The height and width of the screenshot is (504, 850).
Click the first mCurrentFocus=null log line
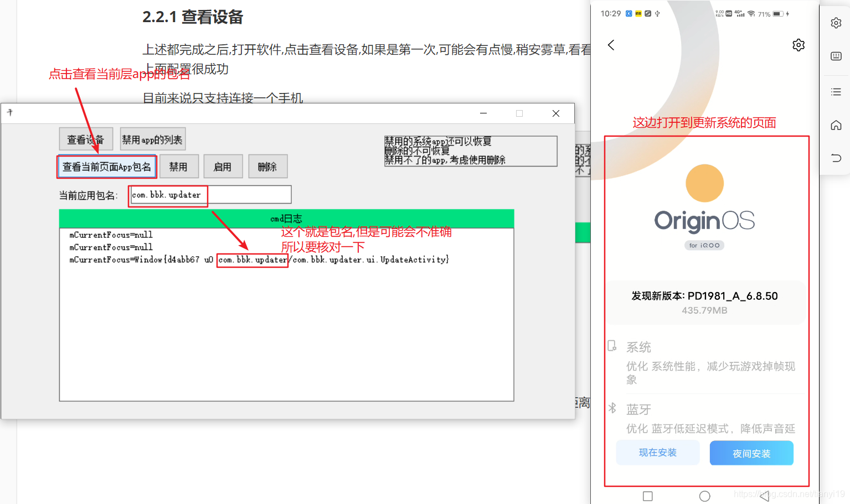[x=111, y=235]
